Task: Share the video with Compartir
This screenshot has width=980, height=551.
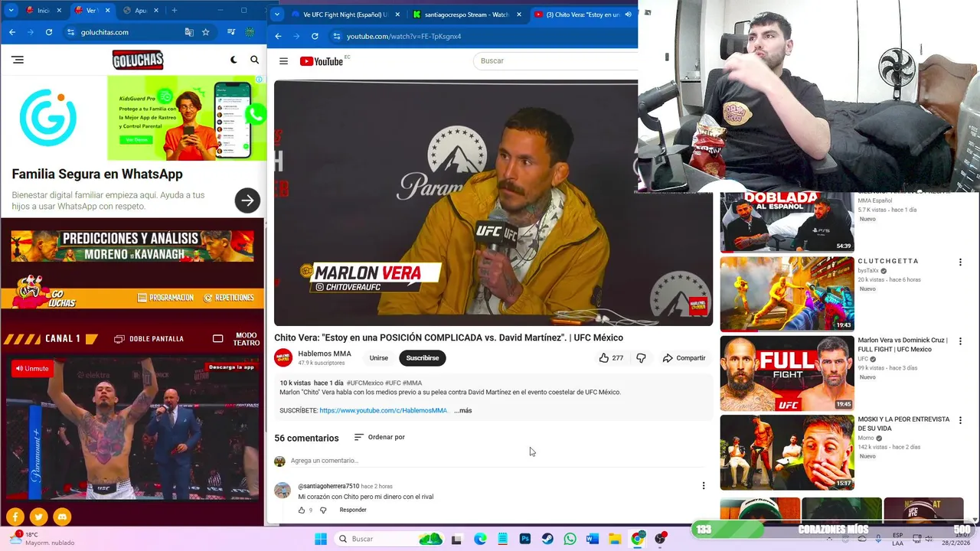Action: coord(684,358)
